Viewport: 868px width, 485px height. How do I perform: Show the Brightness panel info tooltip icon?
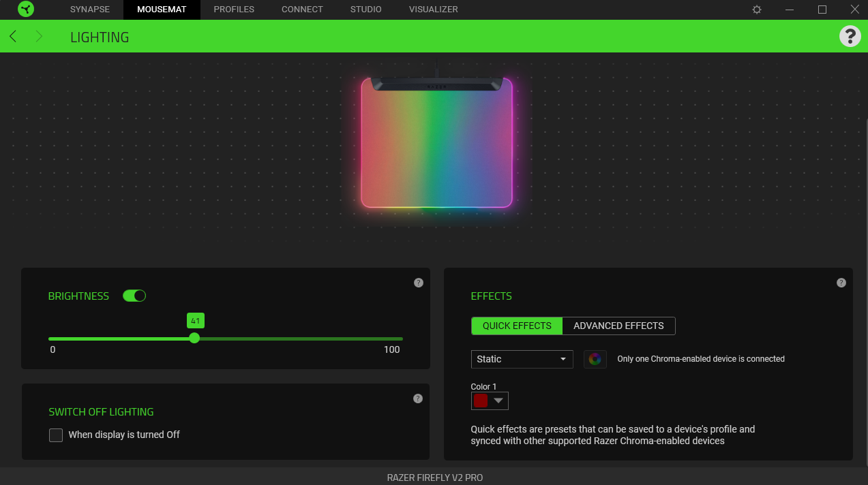point(419,283)
